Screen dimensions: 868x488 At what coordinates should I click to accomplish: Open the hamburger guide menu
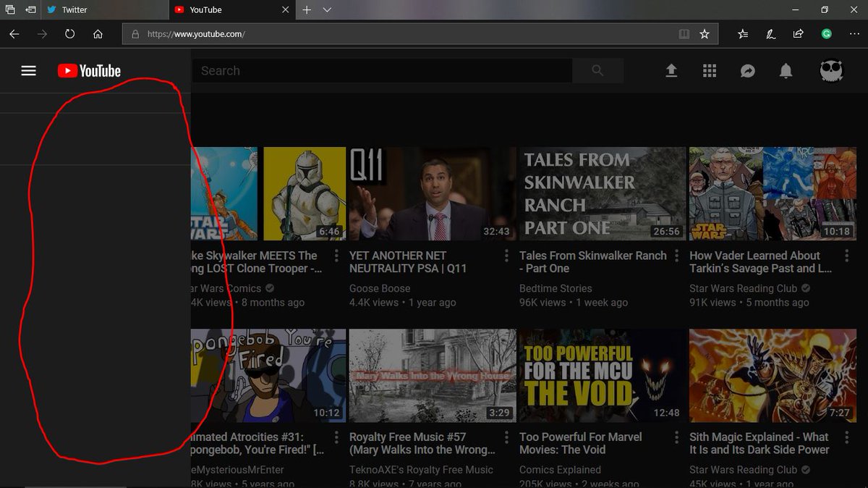(28, 71)
